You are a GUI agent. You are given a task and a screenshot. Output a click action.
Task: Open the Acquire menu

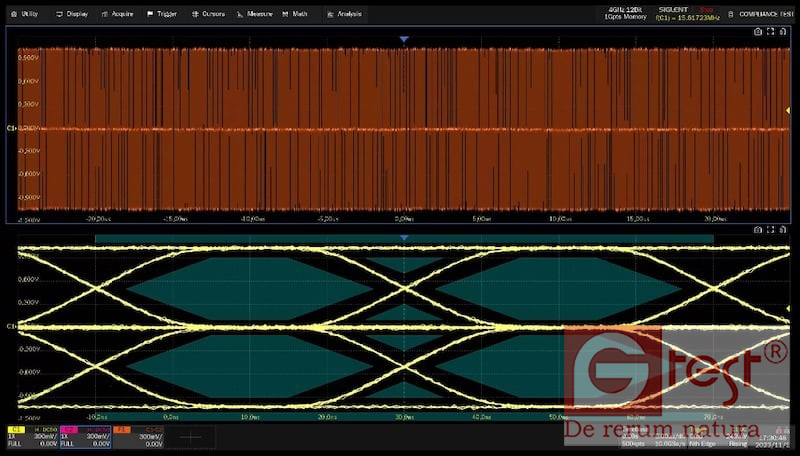[x=118, y=14]
